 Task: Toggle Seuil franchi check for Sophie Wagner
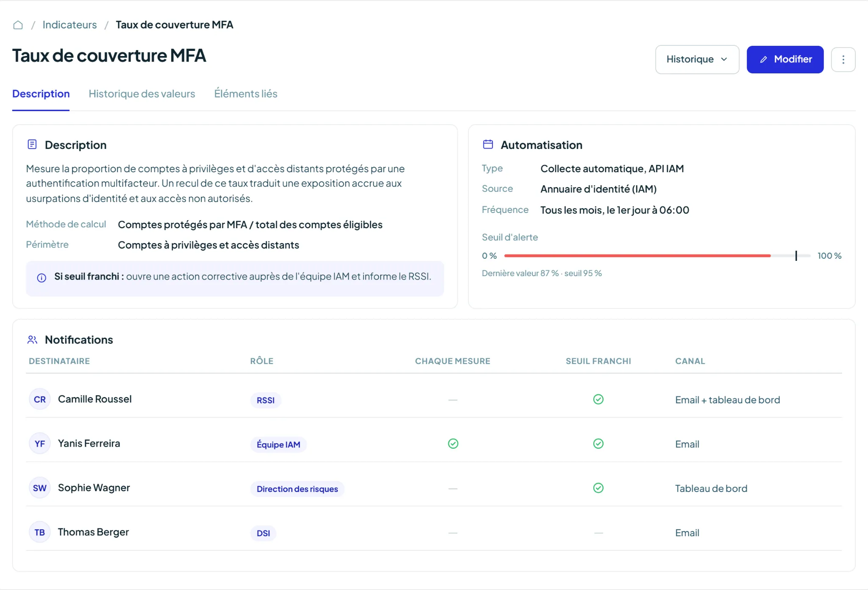598,488
